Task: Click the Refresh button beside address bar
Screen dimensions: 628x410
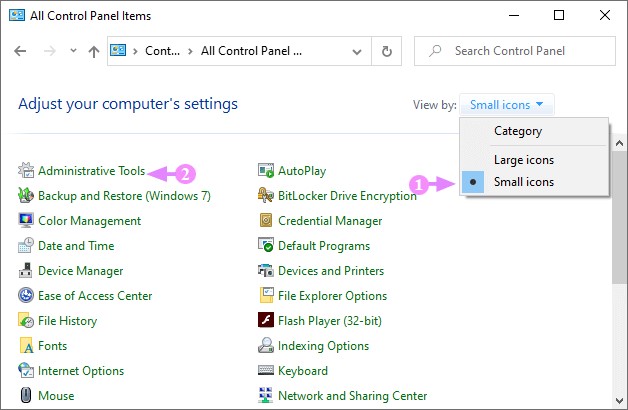Action: (x=387, y=51)
